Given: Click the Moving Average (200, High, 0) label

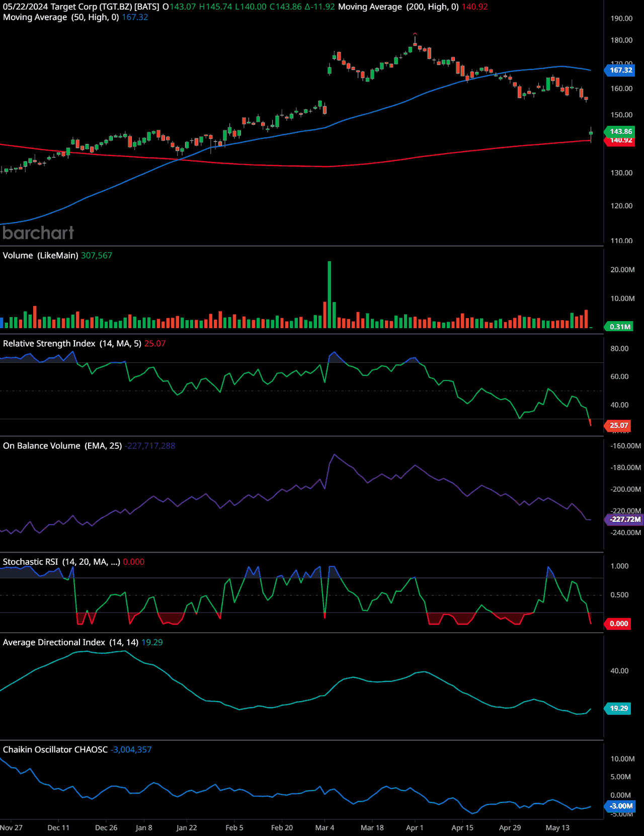Looking at the screenshot, I should coord(398,7).
